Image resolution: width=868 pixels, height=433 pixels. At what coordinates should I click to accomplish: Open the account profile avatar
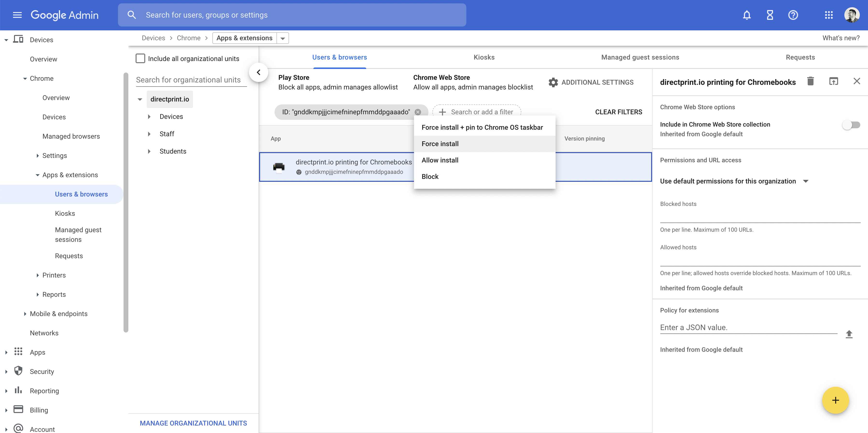click(x=852, y=15)
